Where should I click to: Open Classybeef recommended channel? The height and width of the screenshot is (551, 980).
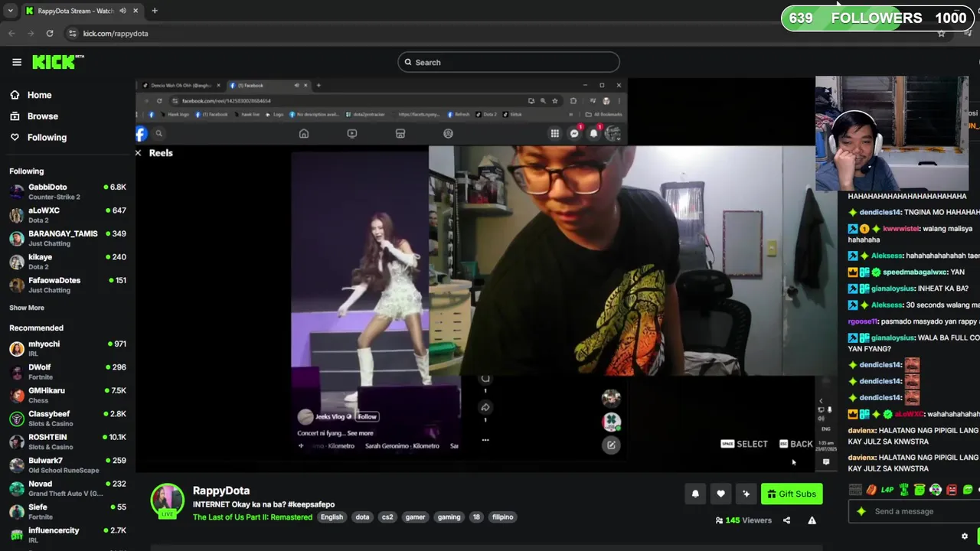coord(67,419)
